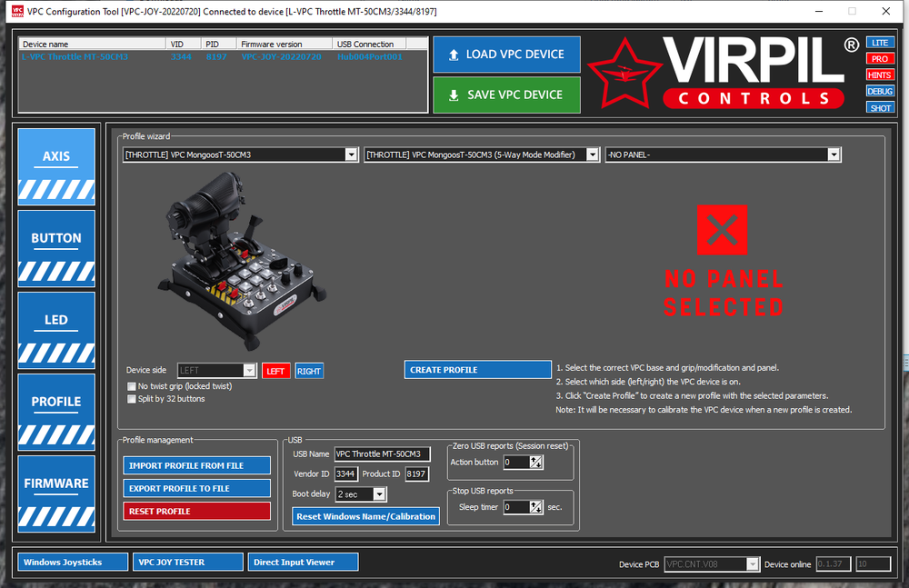This screenshot has height=588, width=909.
Task: Click the red No Panel Selected X icon
Action: (722, 230)
